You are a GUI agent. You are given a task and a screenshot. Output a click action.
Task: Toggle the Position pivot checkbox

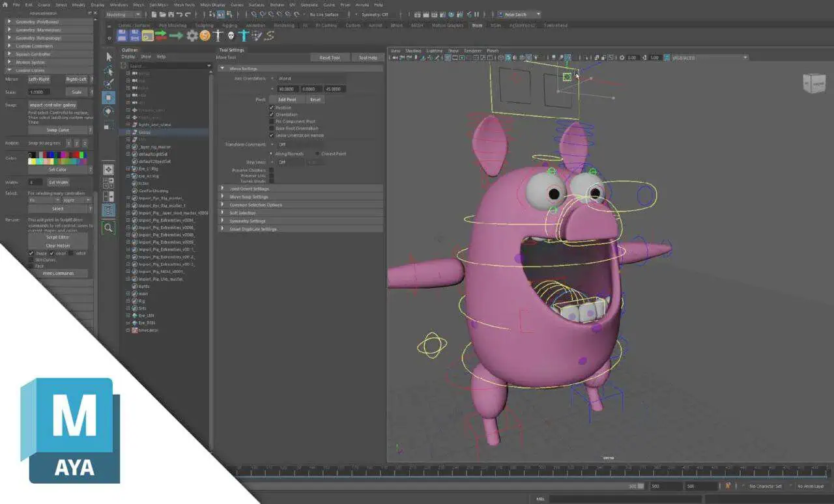pyautogui.click(x=272, y=107)
